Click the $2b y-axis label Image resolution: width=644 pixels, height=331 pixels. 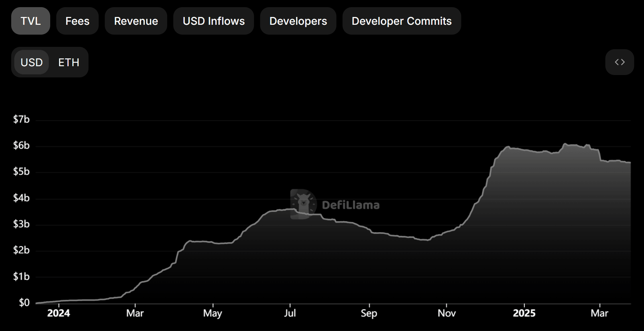tap(21, 250)
